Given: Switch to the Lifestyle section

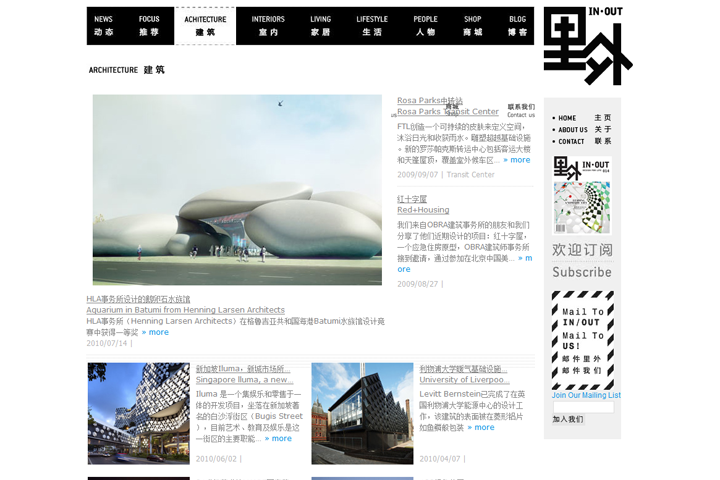Looking at the screenshot, I should (372, 25).
